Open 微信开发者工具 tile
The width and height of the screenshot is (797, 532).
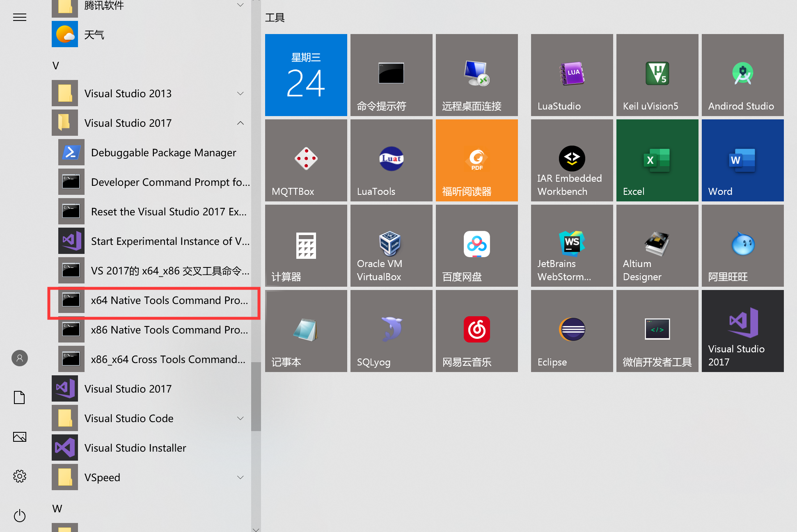[657, 331]
